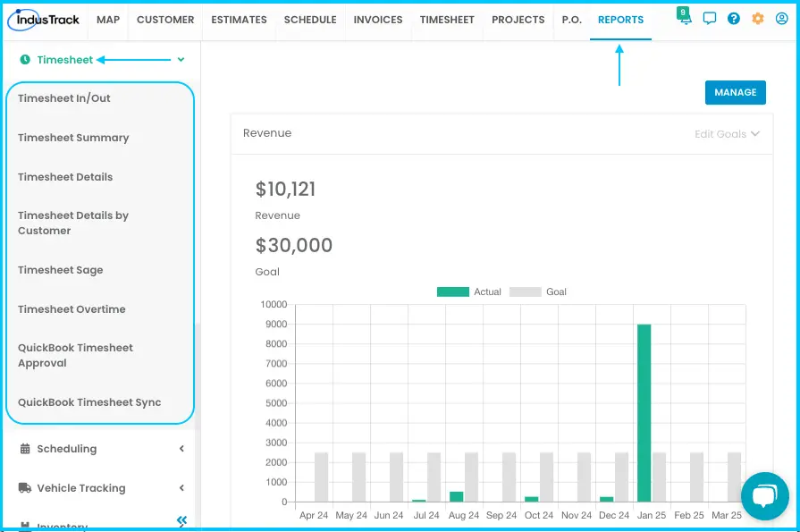Click the Revenue card heading

coord(267,133)
